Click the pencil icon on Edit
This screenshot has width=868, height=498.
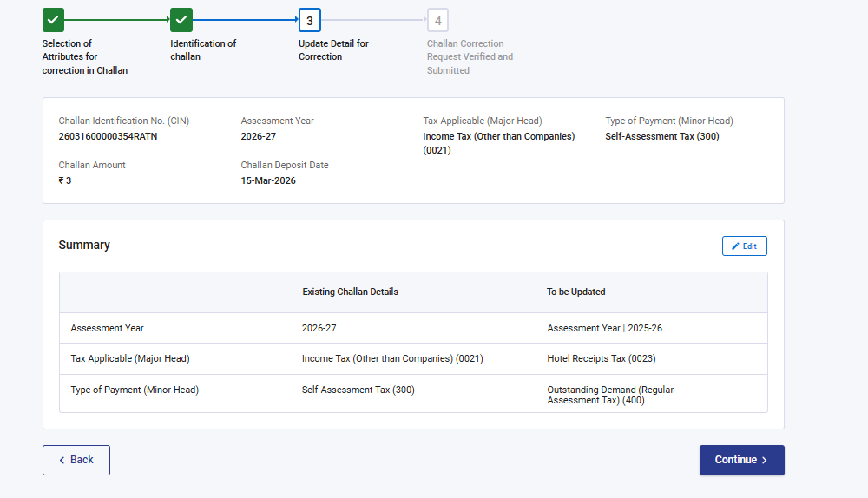[735, 246]
